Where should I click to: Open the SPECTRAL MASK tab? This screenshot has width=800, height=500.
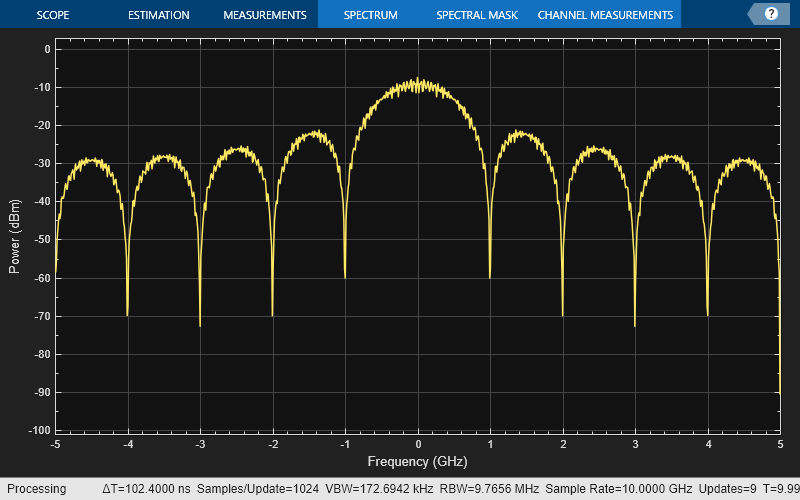pyautogui.click(x=477, y=15)
